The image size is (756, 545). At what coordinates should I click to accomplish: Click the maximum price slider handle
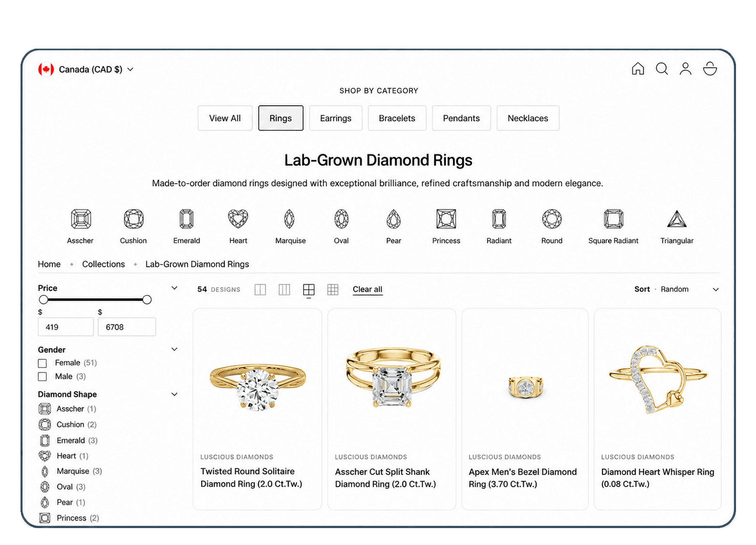(x=147, y=300)
